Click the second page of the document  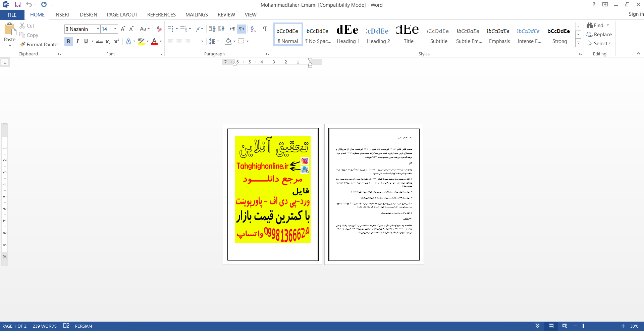(x=374, y=194)
